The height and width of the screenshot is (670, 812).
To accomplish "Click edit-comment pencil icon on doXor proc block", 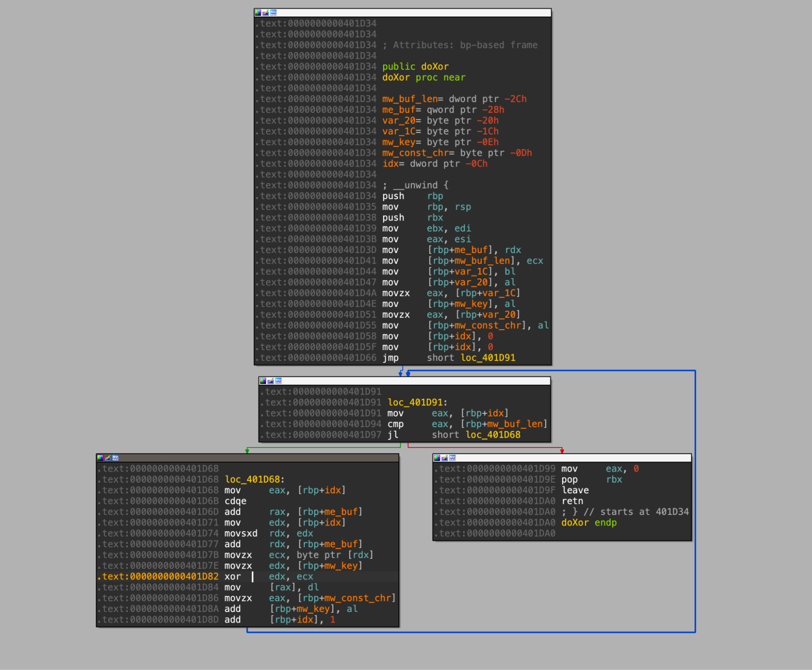I will click(266, 13).
